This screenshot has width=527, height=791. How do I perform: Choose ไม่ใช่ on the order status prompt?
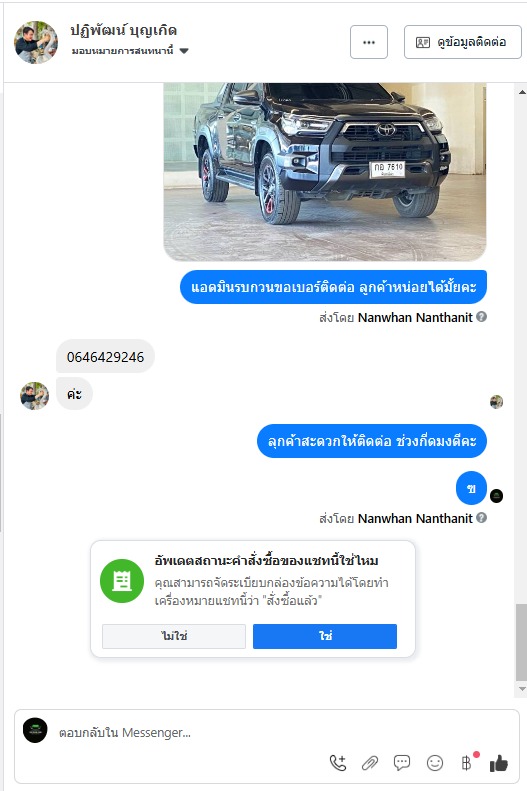[x=174, y=636]
